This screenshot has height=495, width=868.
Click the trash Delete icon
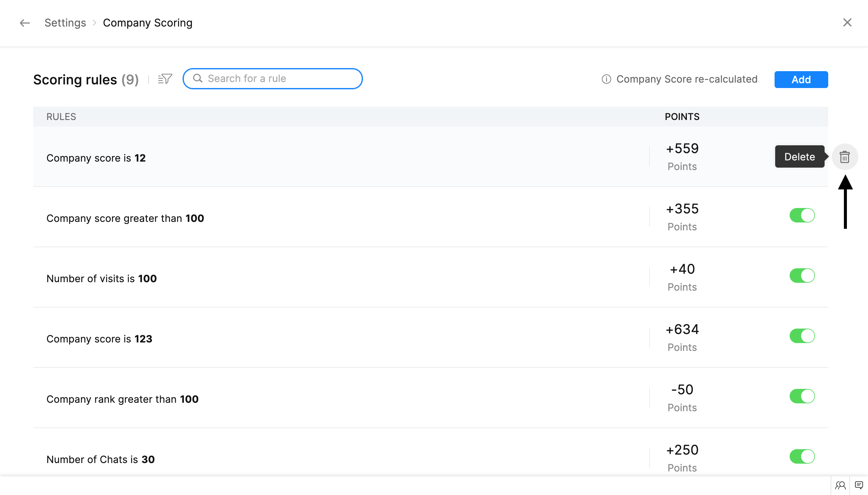[844, 157]
